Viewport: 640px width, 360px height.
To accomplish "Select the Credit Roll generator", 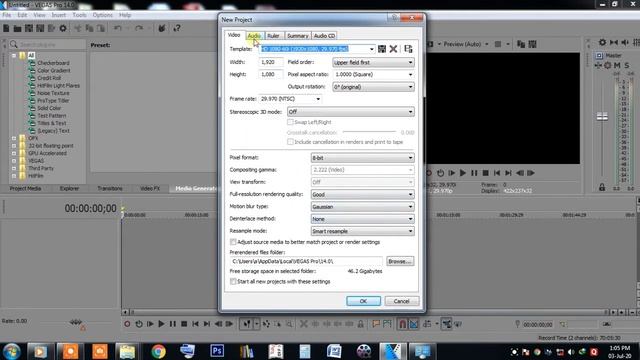I will tap(49, 78).
